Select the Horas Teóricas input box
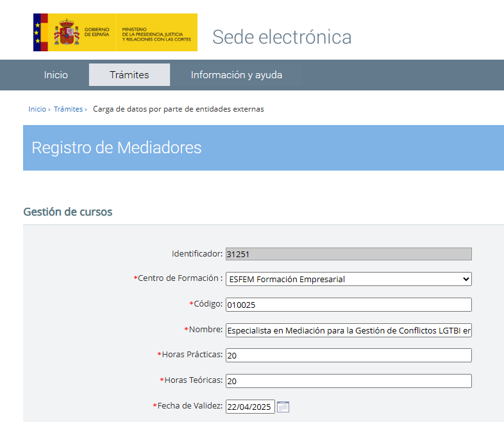 [x=348, y=381]
